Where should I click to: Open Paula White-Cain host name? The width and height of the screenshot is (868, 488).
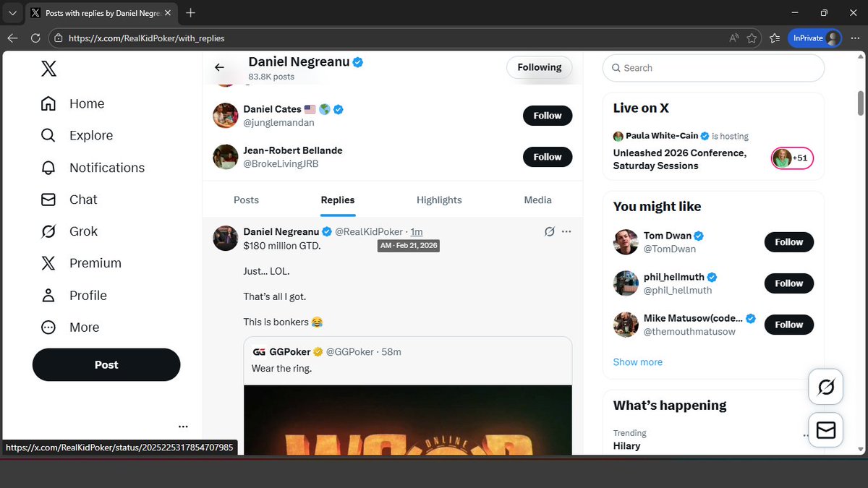click(x=661, y=136)
